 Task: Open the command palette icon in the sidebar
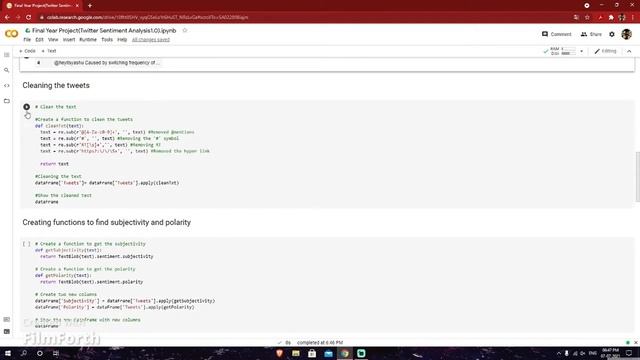click(7, 320)
